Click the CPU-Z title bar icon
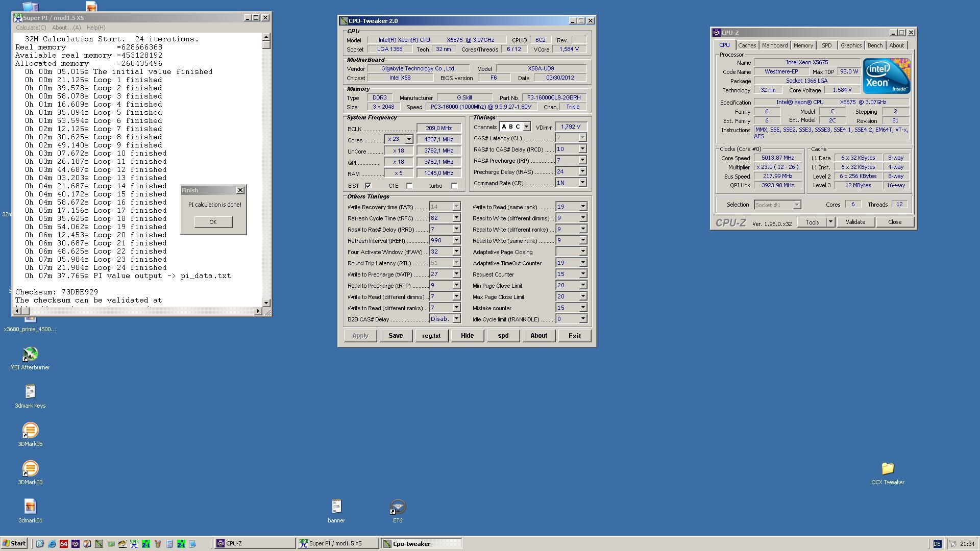This screenshot has width=980, height=551. pos(717,33)
